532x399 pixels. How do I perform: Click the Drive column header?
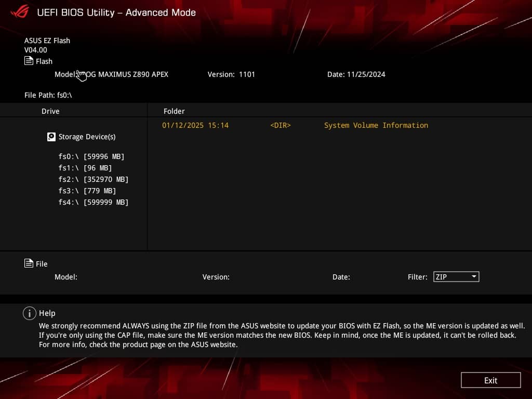(50, 111)
